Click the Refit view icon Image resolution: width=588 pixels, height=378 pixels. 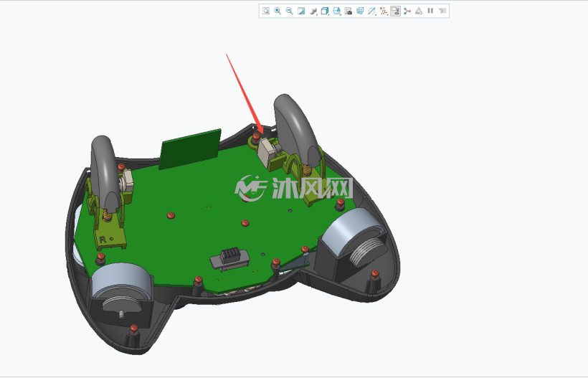tap(265, 11)
